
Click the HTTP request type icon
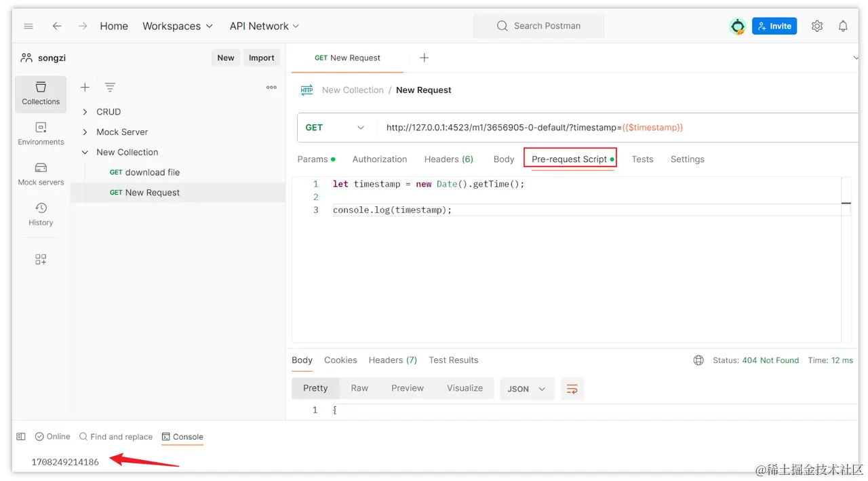pyautogui.click(x=307, y=90)
